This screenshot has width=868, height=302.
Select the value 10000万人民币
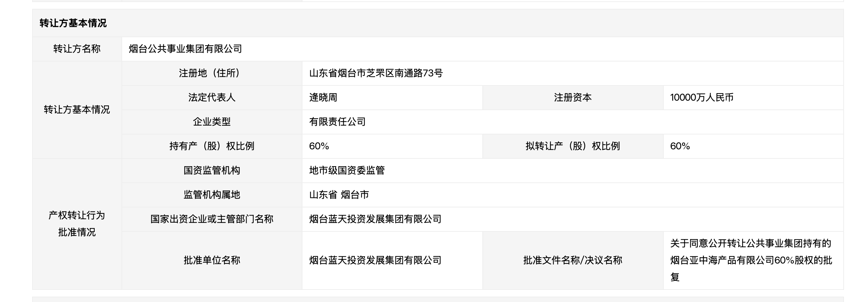point(702,98)
